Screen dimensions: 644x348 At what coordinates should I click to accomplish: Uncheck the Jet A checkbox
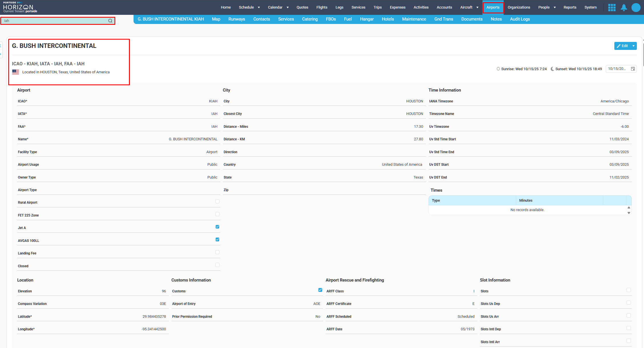(x=217, y=227)
